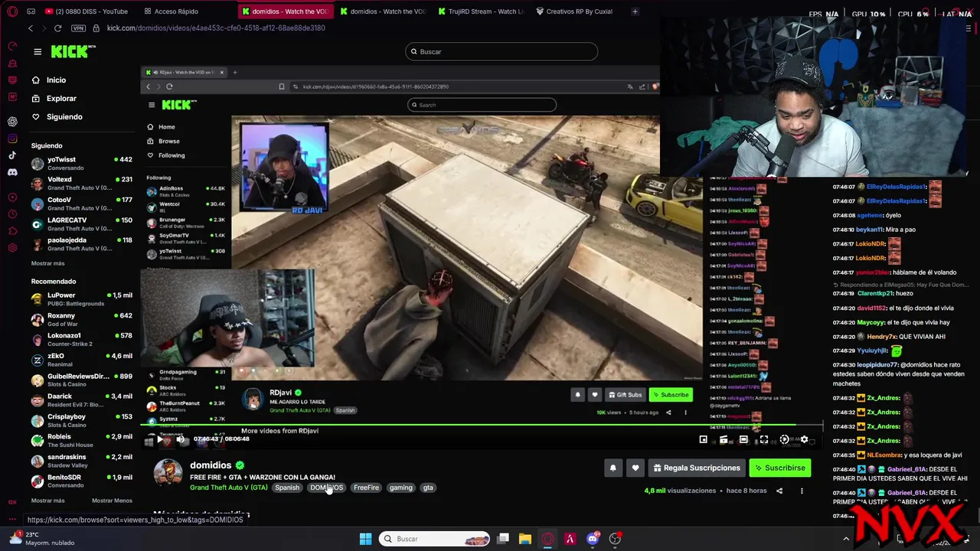This screenshot has width=980, height=551.
Task: View site security lock info
Action: [96, 28]
